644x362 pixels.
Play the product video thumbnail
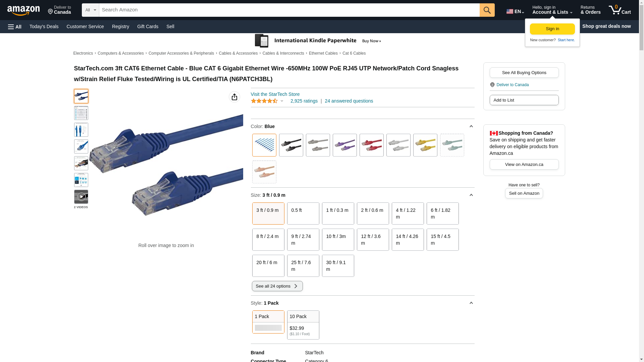[81, 197]
